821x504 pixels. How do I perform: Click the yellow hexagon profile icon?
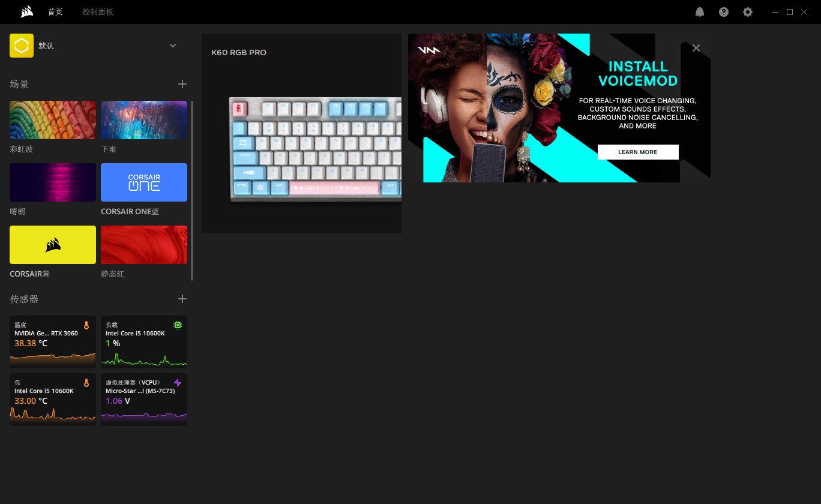22,46
